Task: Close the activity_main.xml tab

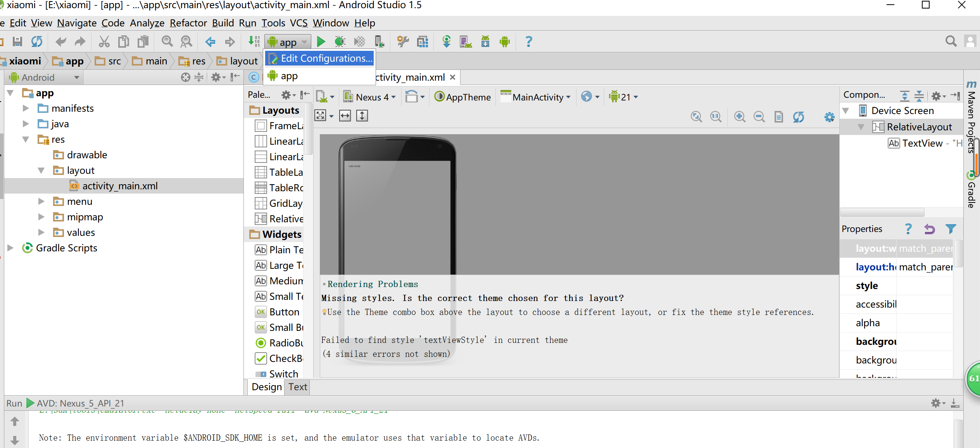Action: (x=452, y=77)
